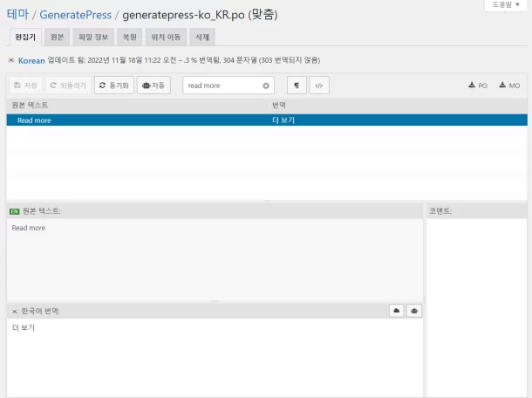
Task: Click the 자동 auto-translate button
Action: (x=153, y=86)
